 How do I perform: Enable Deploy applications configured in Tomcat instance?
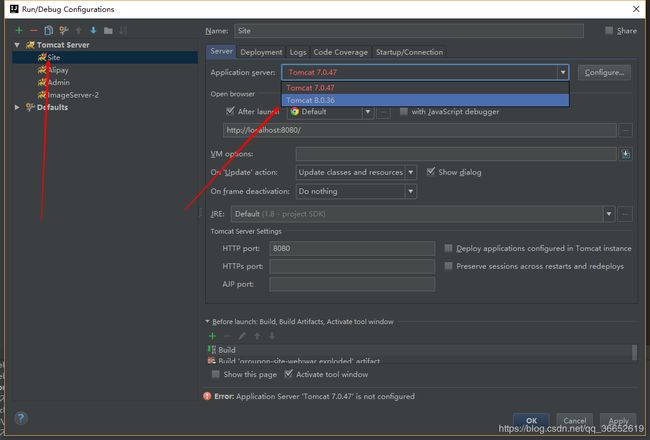[x=448, y=248]
